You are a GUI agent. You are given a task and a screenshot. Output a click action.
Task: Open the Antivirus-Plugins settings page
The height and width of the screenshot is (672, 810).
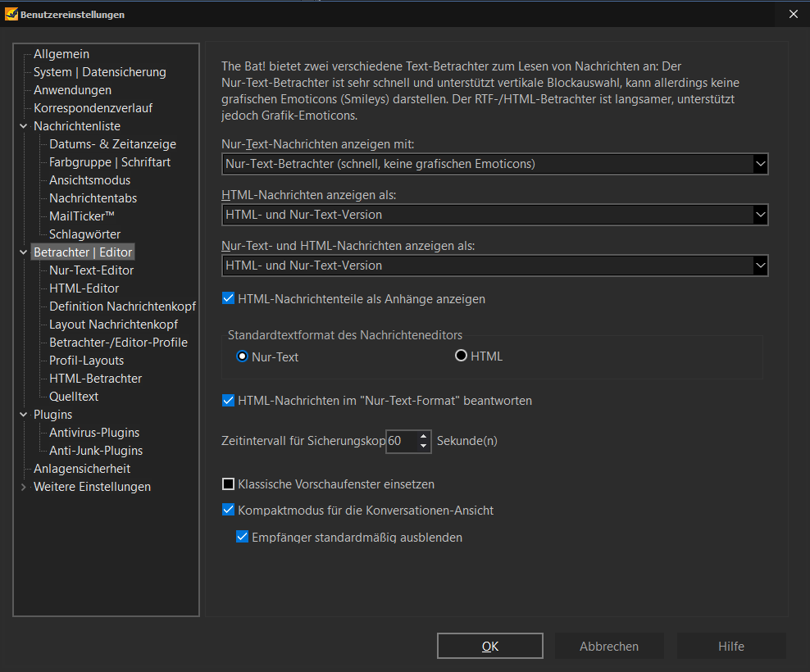[94, 433]
